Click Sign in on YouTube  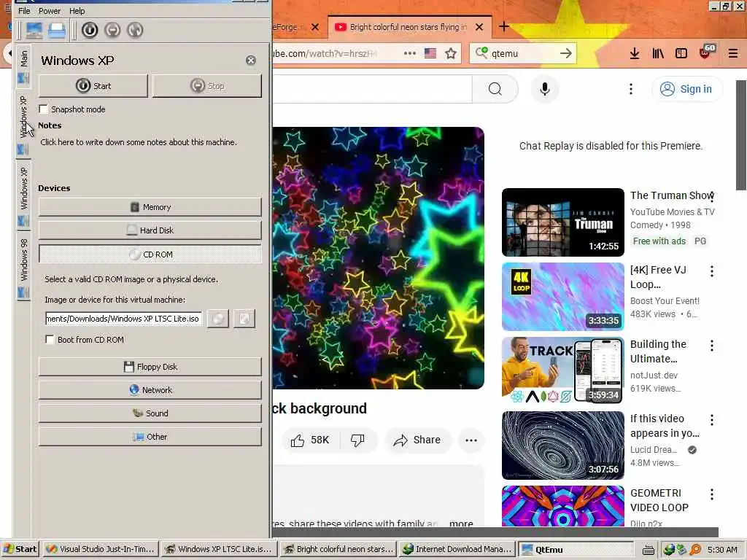click(686, 89)
